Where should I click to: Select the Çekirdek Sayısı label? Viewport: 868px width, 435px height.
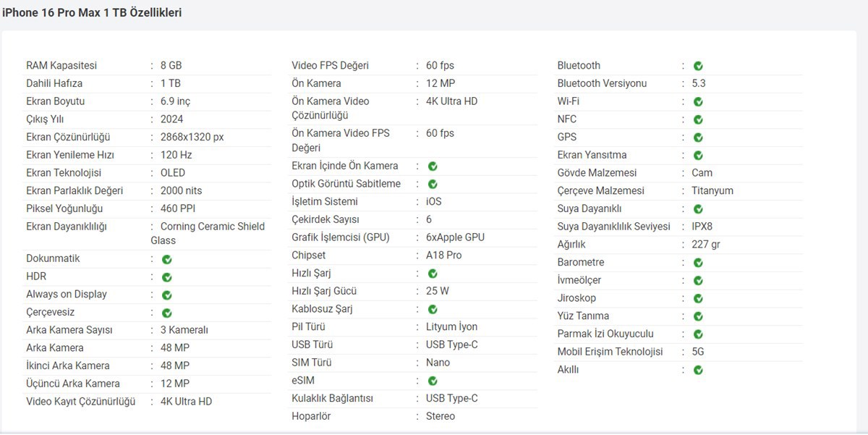325,219
